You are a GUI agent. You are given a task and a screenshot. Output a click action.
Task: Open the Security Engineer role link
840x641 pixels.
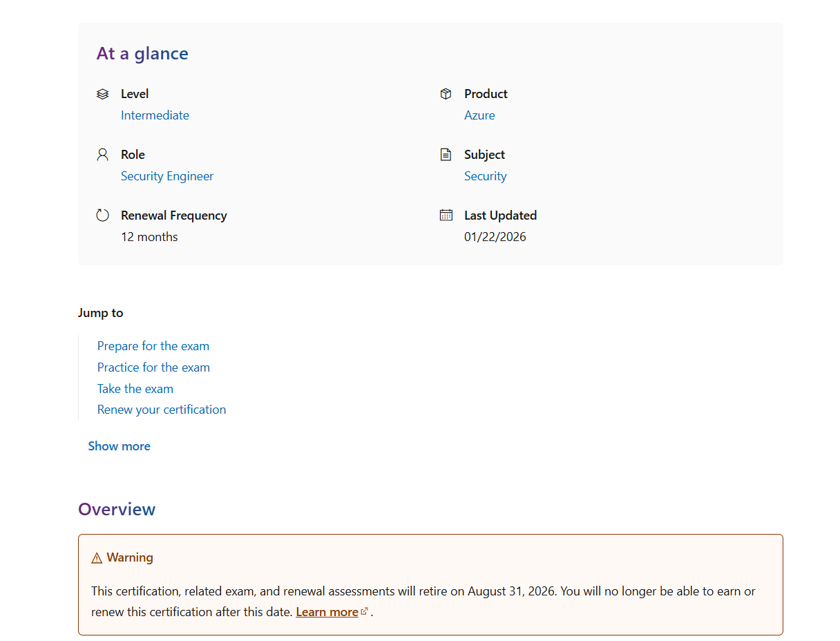click(x=167, y=176)
